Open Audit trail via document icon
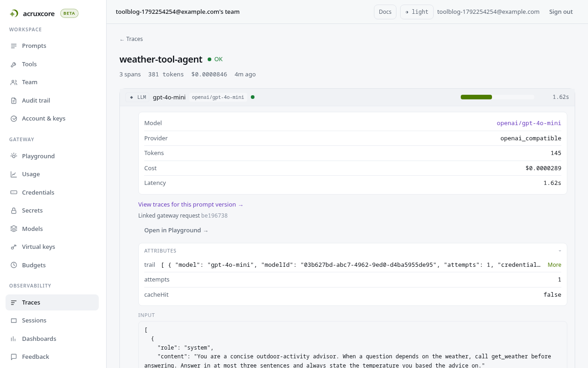 (x=14, y=101)
